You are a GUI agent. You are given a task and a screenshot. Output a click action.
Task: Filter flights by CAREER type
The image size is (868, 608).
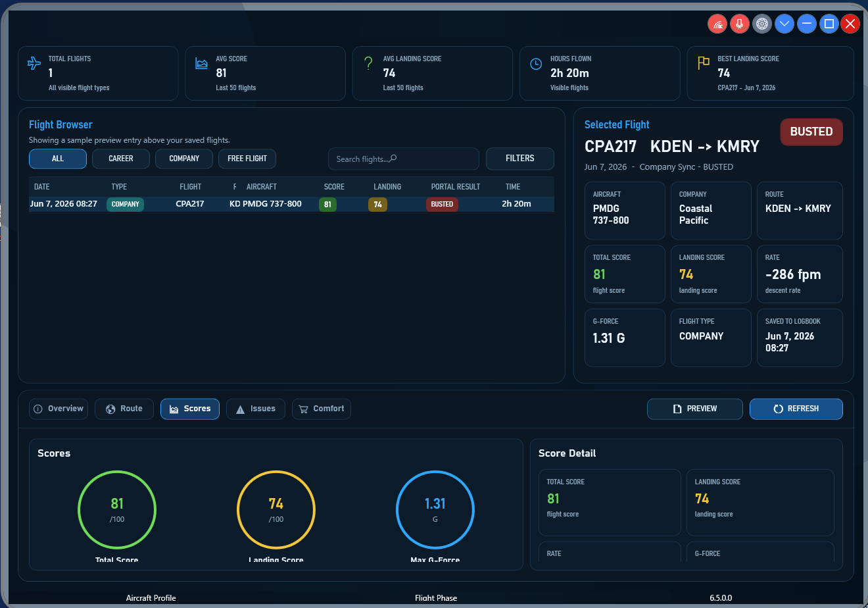click(121, 159)
